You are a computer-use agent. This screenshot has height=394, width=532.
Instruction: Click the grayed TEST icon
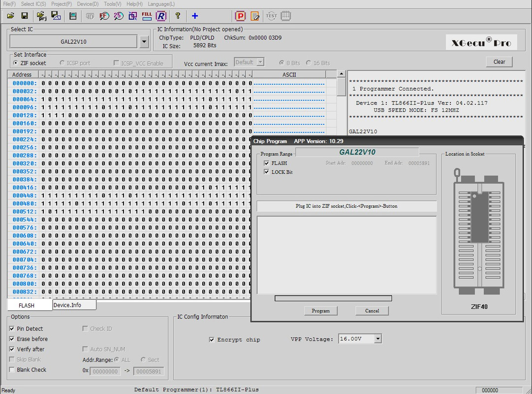point(271,16)
